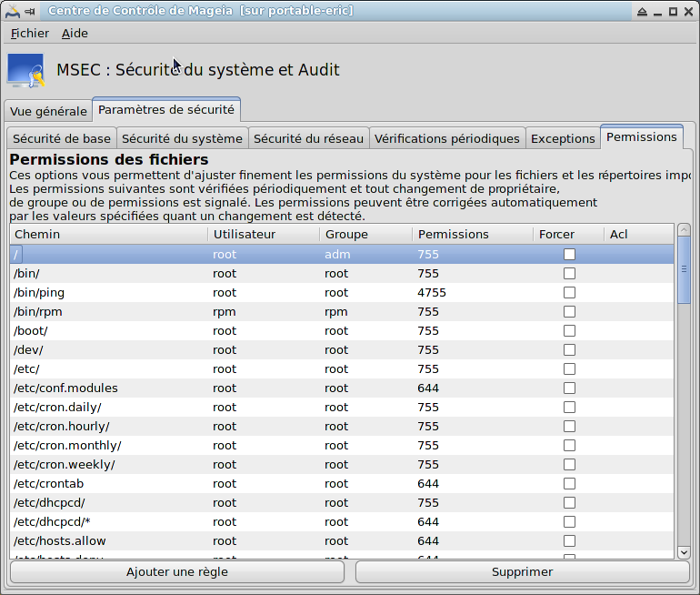
Task: Check Forcer for /etc/cron.weekly/
Action: [x=569, y=465]
